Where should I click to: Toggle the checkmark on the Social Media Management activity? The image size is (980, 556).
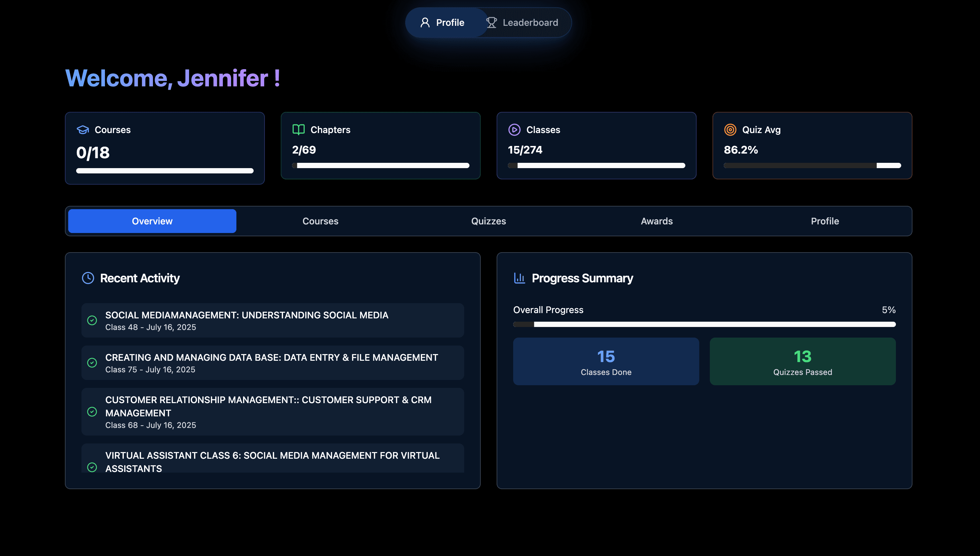(92, 321)
